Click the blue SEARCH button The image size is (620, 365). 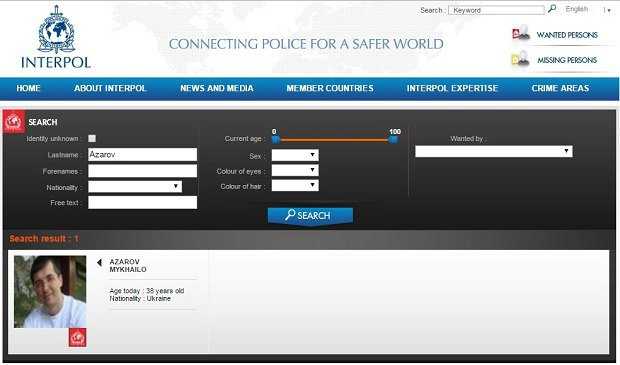[x=310, y=216]
